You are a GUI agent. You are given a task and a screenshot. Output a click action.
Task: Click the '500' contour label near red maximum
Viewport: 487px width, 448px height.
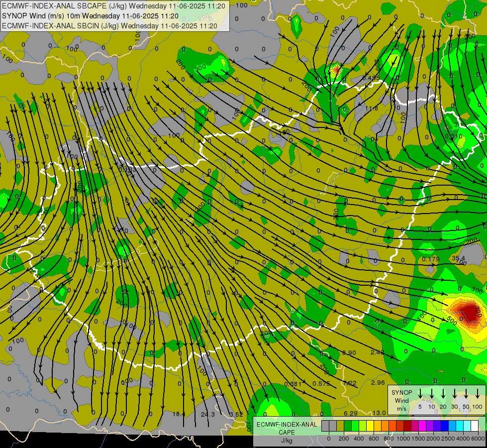pos(452,321)
